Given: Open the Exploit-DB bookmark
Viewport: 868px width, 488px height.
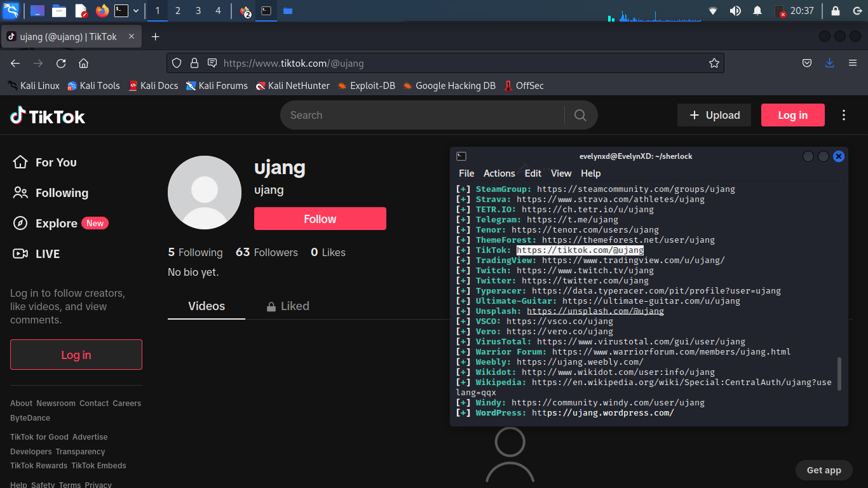Looking at the screenshot, I should pyautogui.click(x=366, y=86).
